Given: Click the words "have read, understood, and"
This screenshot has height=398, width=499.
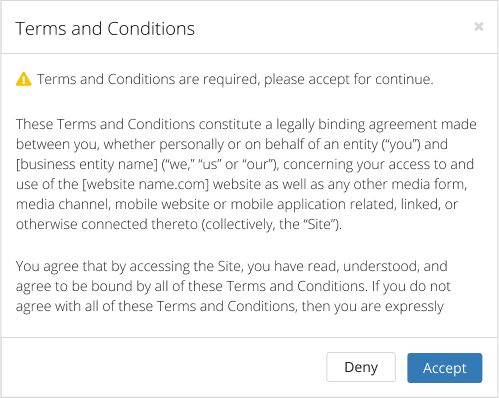Looking at the screenshot, I should 361,266.
